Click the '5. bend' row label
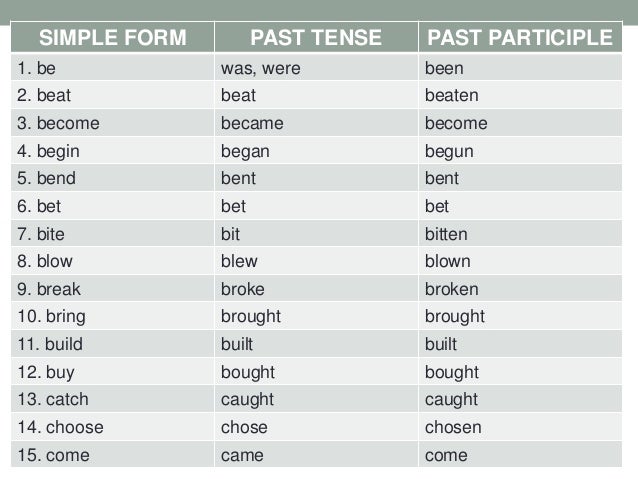The width and height of the screenshot is (638, 479). 113,178
